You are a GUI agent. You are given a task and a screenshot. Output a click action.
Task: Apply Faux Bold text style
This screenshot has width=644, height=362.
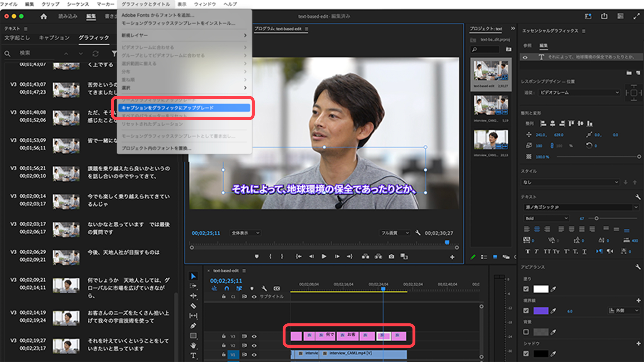coord(527,251)
